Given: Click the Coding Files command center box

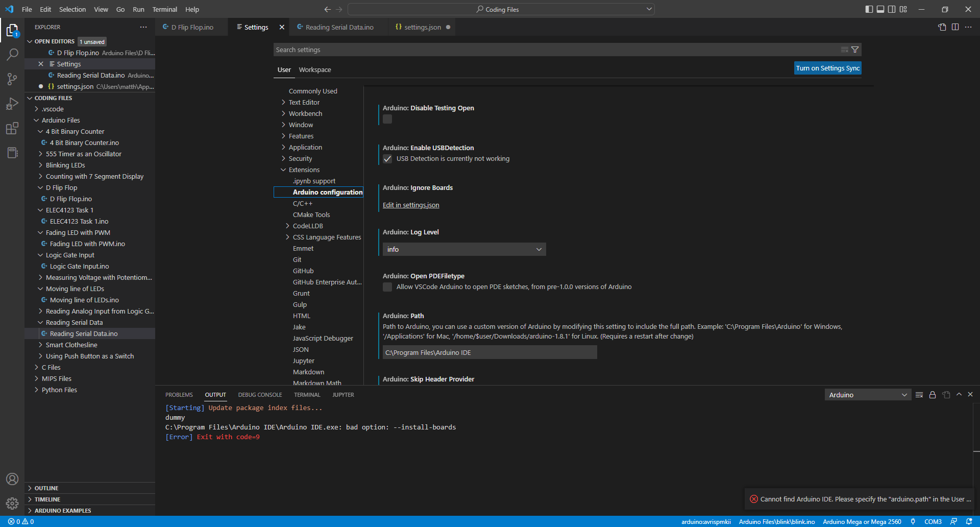Looking at the screenshot, I should coord(501,9).
